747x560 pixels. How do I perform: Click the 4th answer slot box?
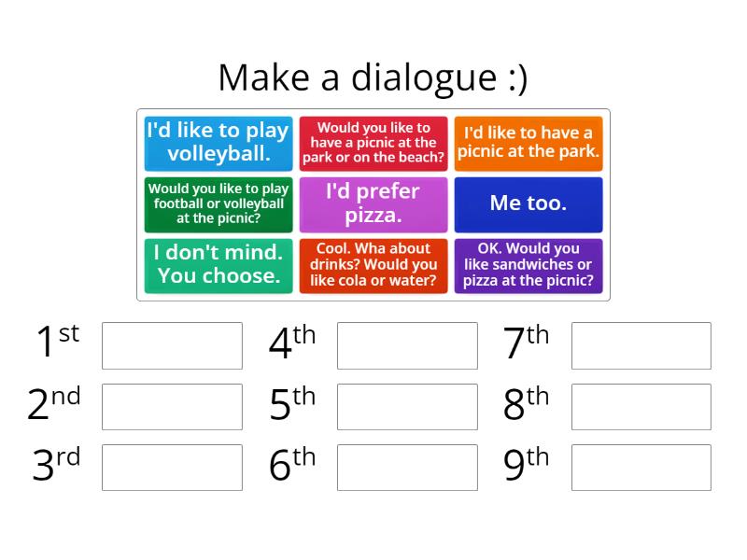407,345
